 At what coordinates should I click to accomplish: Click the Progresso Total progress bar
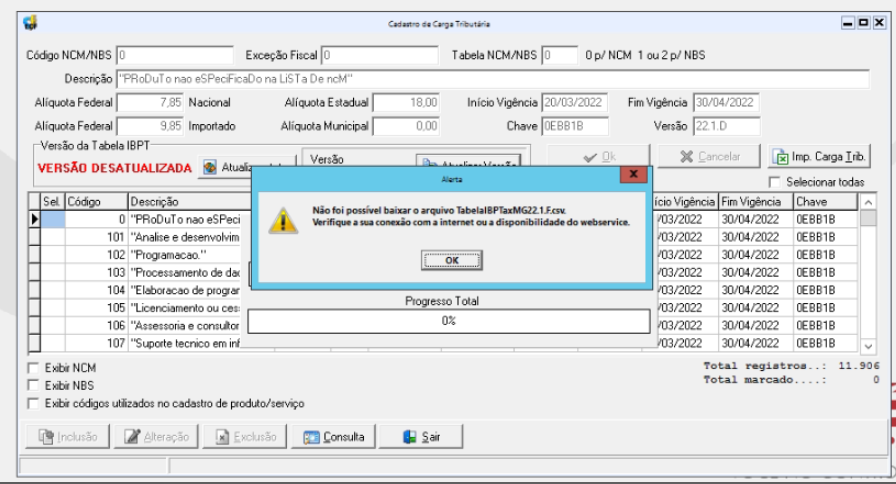pos(449,321)
